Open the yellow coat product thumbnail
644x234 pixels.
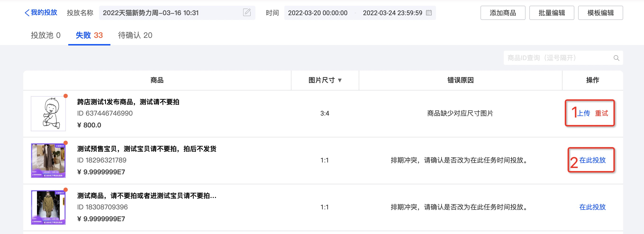[x=48, y=207]
